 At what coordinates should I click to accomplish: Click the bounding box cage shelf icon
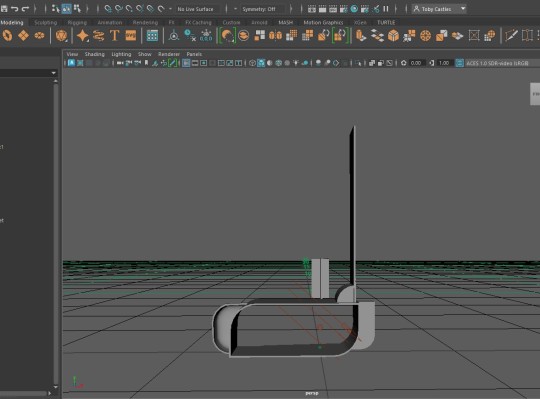(x=474, y=35)
